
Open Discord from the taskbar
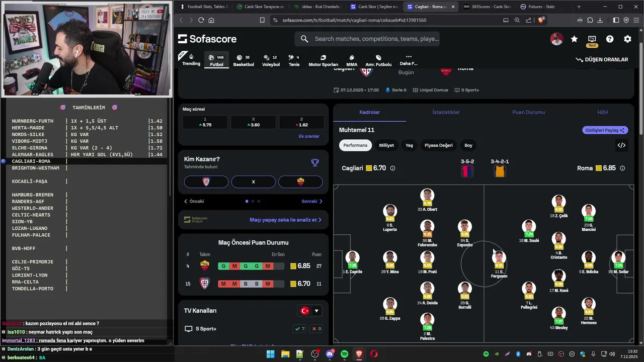(330, 354)
